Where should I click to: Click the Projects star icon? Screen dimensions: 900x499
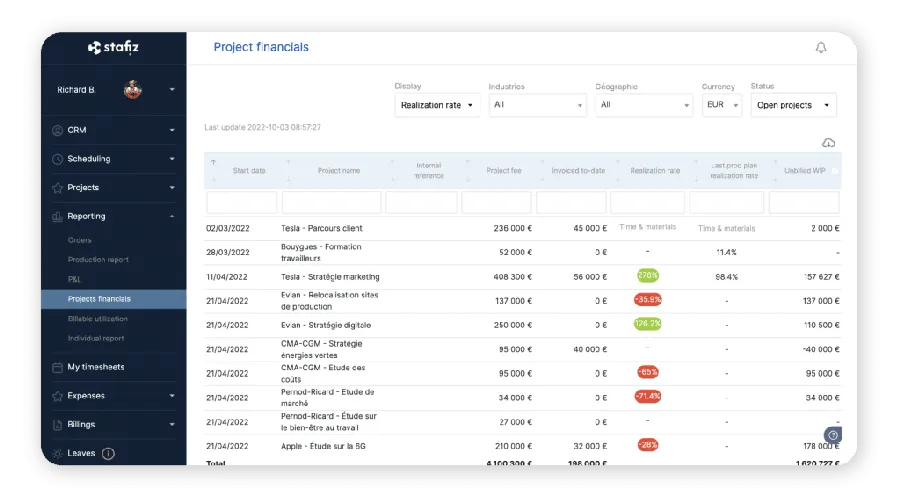(x=57, y=187)
